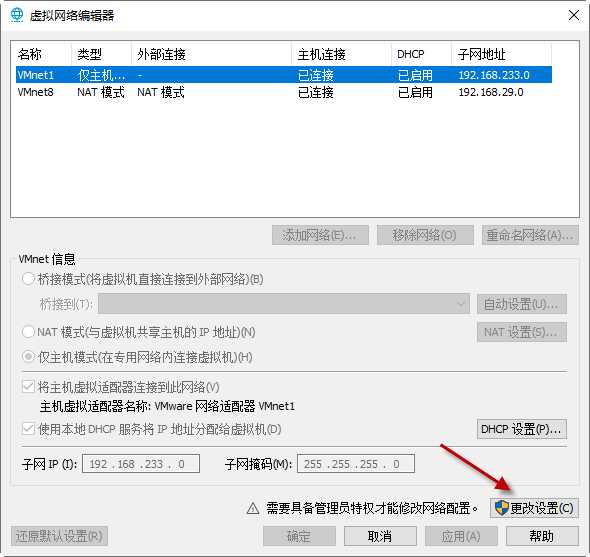
Task: Click the admin privileges required message
Action: coord(372,508)
